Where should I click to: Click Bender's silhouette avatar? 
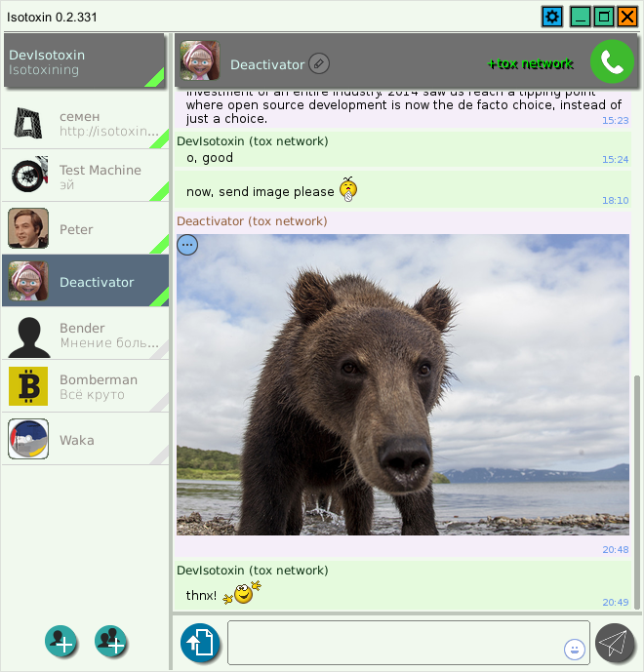click(28, 337)
